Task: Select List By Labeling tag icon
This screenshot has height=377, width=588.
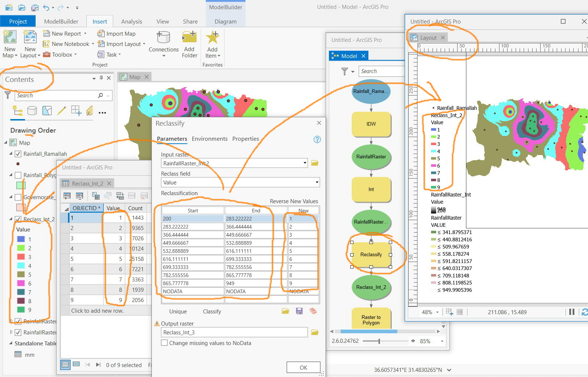Action: coord(90,111)
